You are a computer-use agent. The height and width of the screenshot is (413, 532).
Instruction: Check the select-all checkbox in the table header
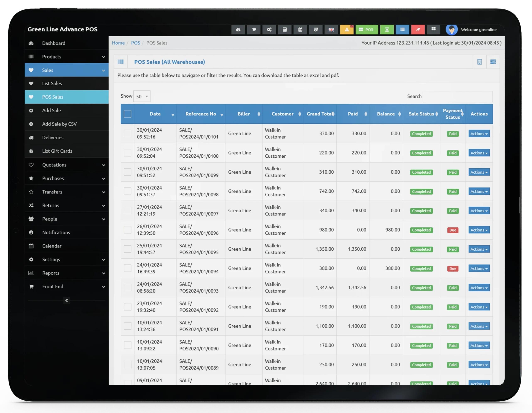pos(128,113)
